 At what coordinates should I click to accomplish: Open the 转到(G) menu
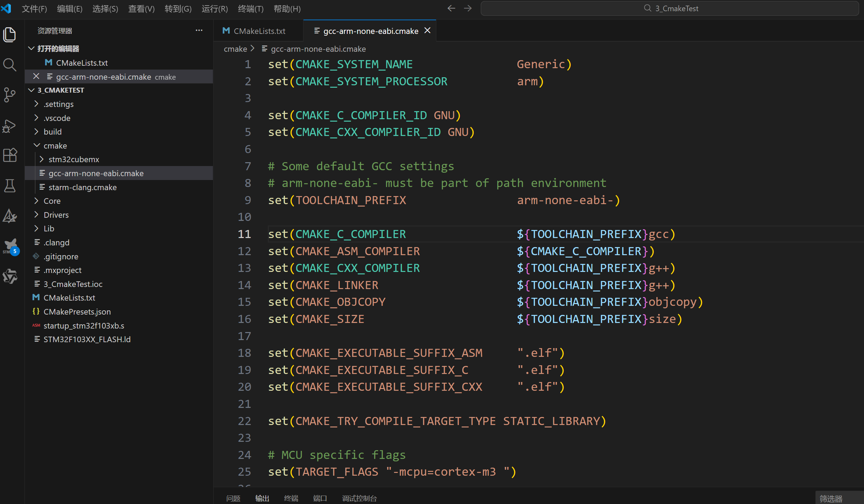coord(178,9)
